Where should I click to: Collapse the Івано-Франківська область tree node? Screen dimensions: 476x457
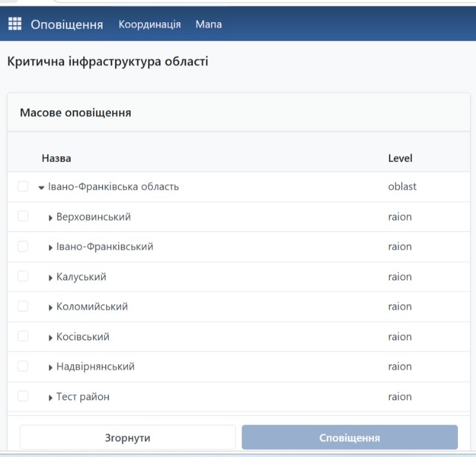(x=41, y=187)
